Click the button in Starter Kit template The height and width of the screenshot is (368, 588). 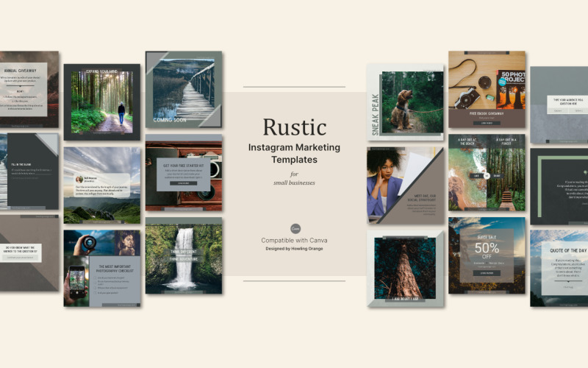(x=183, y=183)
